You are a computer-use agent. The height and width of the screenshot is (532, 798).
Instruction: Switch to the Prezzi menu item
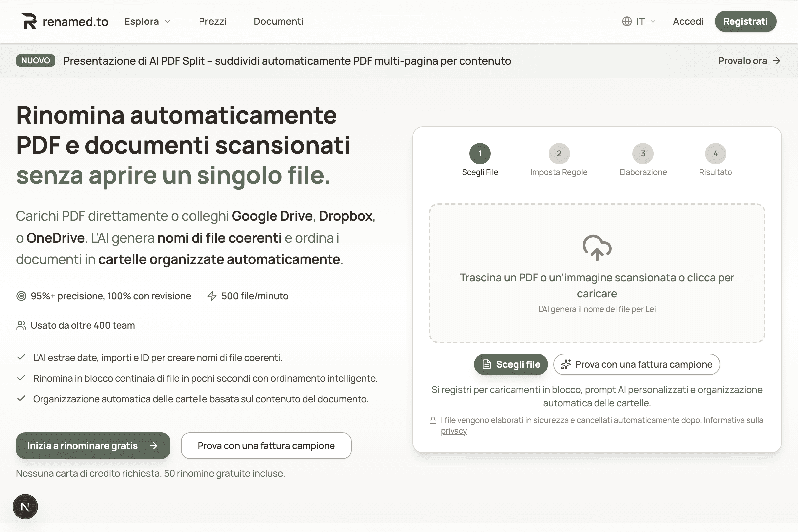click(x=213, y=21)
